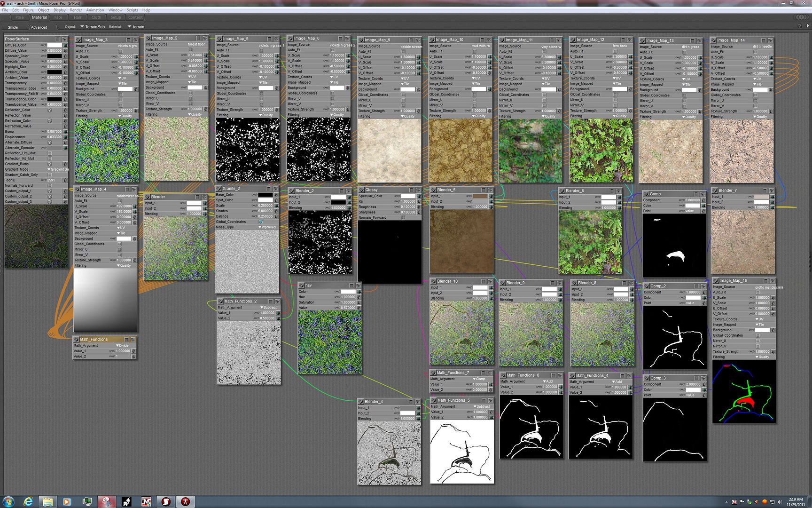Click the output plug icon on Granite_2 node
This screenshot has width=812, height=508.
pyautogui.click(x=219, y=189)
